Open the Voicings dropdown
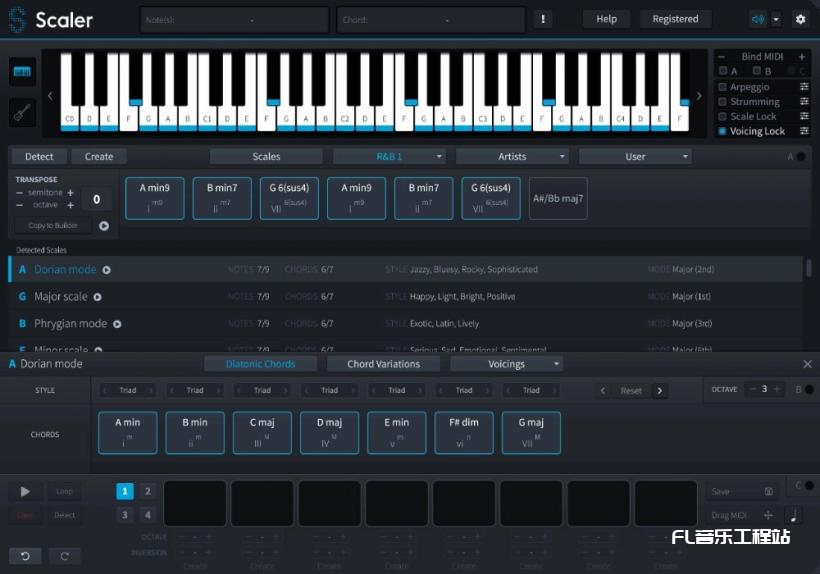Viewport: 820px width, 574px height. click(506, 364)
